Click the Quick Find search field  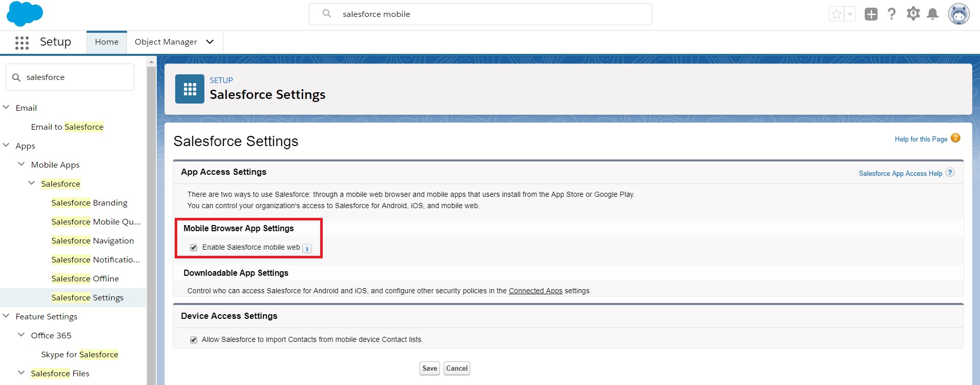70,77
